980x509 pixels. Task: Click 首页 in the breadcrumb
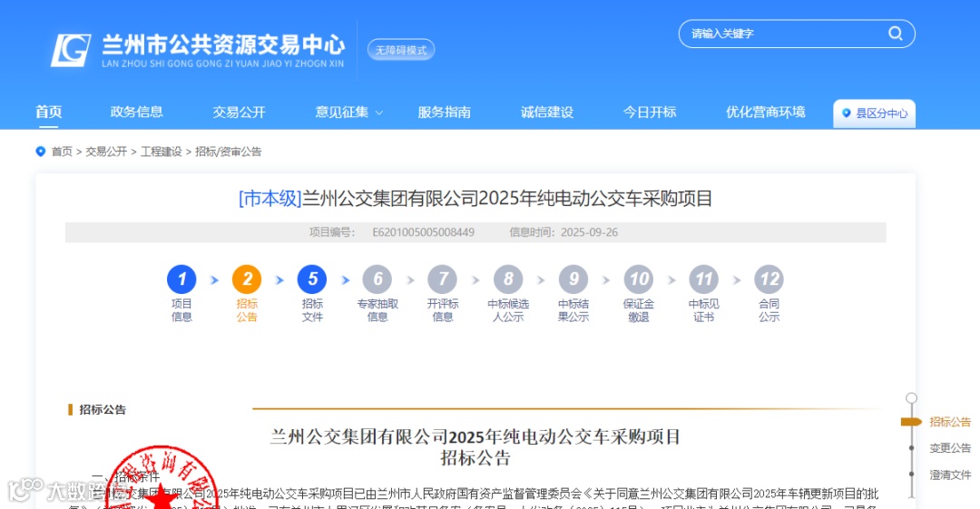(x=62, y=152)
